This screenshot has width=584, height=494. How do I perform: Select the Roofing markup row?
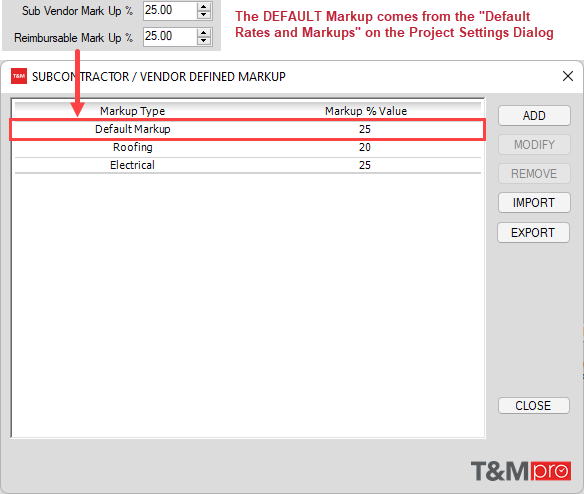coord(248,148)
